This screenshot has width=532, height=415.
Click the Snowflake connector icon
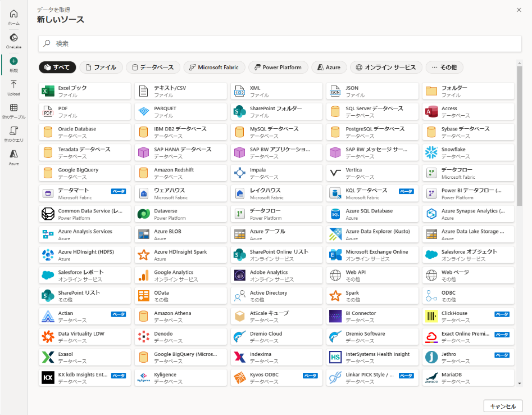pyautogui.click(x=431, y=152)
